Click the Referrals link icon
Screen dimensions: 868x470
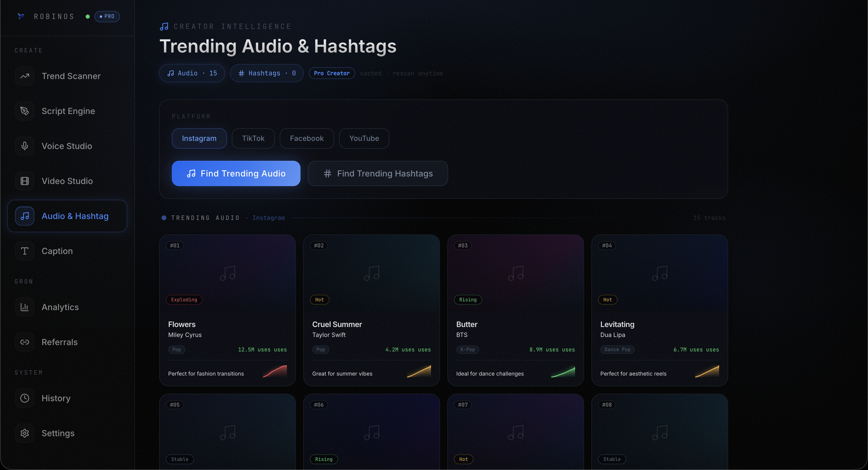(25, 342)
